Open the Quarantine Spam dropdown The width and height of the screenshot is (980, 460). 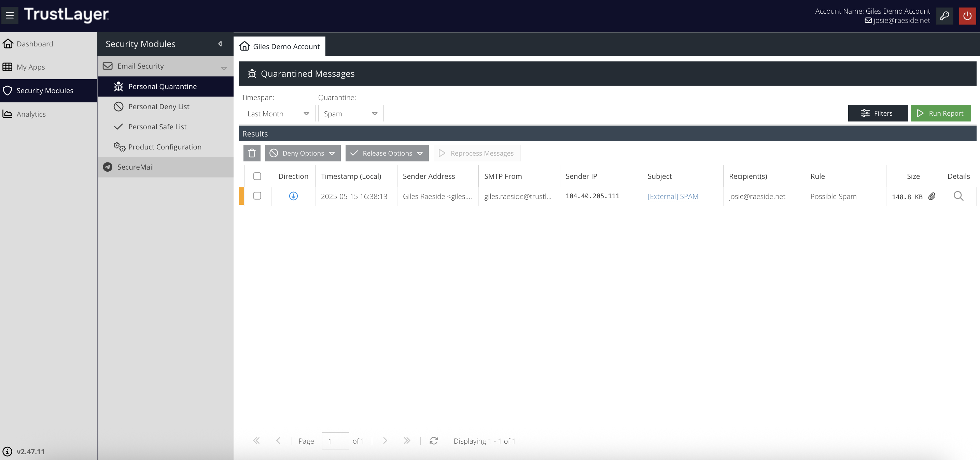[351, 113]
